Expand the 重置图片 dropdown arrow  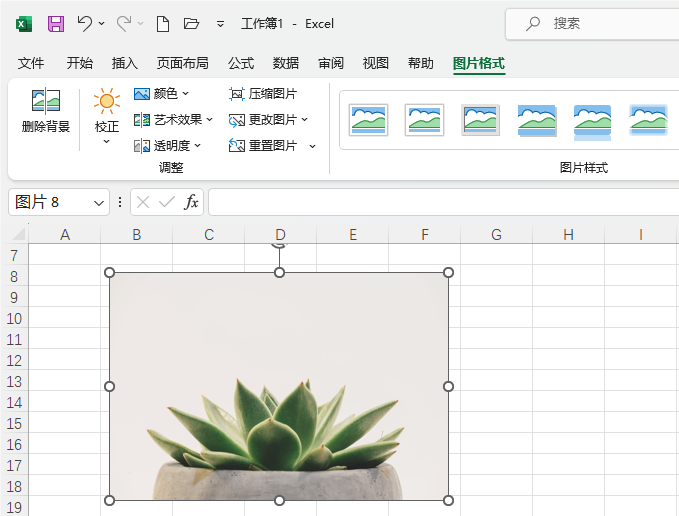coord(312,146)
